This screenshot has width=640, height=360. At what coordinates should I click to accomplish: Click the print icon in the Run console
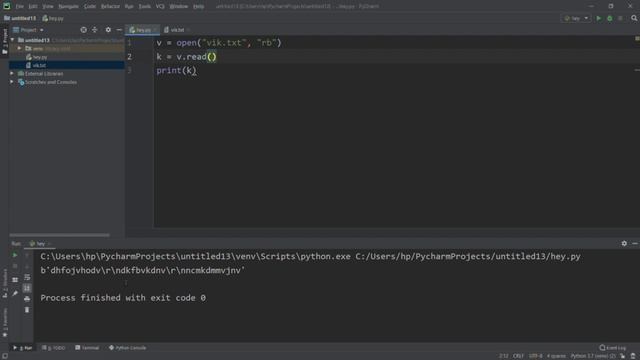pyautogui.click(x=27, y=299)
